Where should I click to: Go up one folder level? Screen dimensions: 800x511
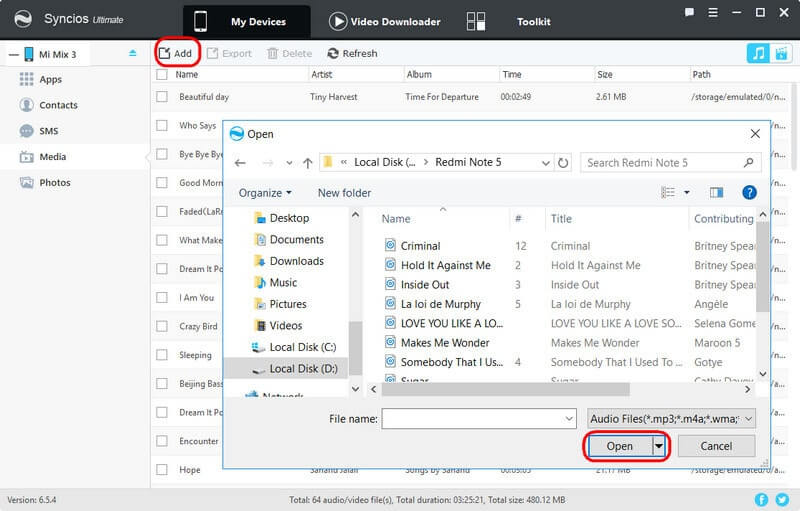coord(307,163)
